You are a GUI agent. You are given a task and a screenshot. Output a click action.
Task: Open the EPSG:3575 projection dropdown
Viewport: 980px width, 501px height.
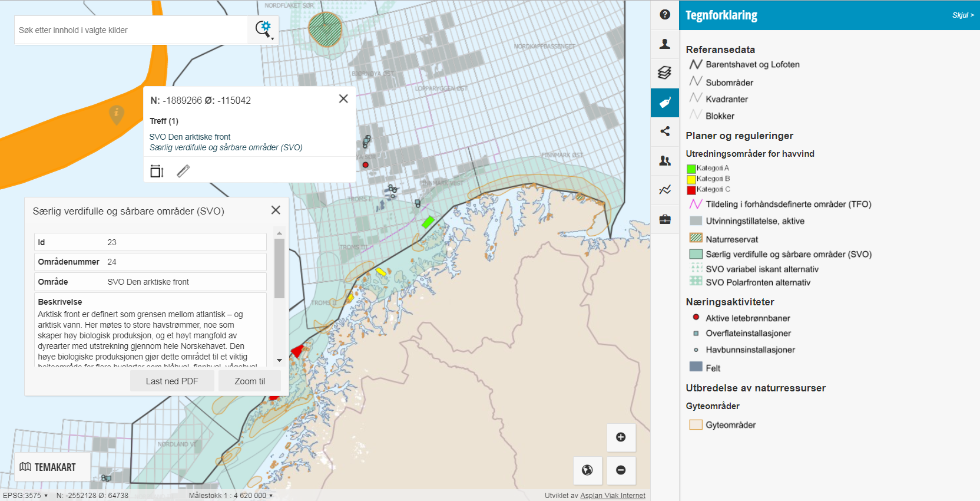tap(25, 496)
